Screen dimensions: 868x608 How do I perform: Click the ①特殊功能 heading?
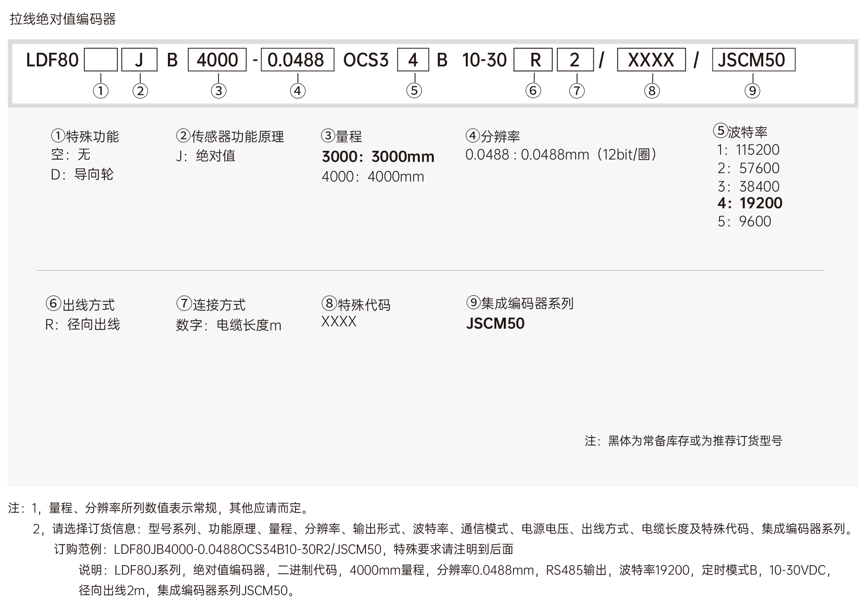pos(85,136)
